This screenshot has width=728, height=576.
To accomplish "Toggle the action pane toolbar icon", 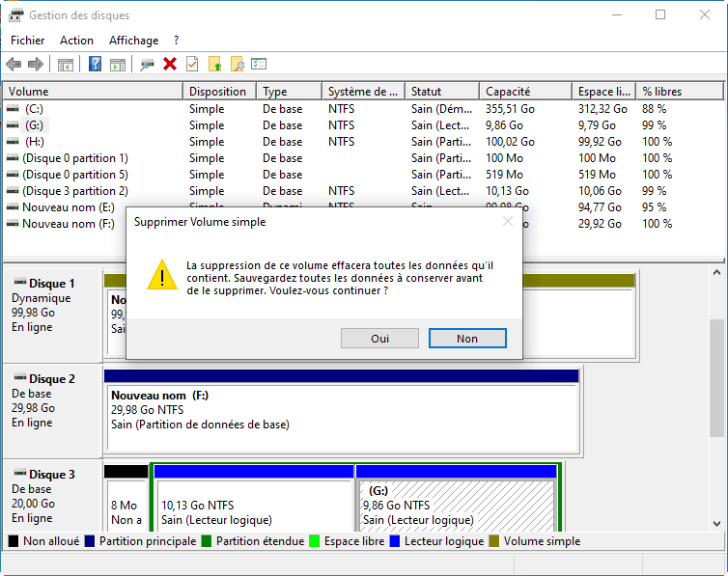I will [118, 64].
